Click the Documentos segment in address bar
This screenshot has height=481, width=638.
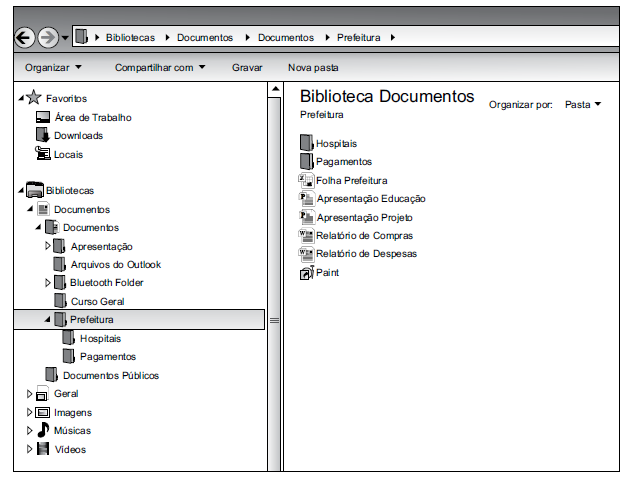click(204, 38)
